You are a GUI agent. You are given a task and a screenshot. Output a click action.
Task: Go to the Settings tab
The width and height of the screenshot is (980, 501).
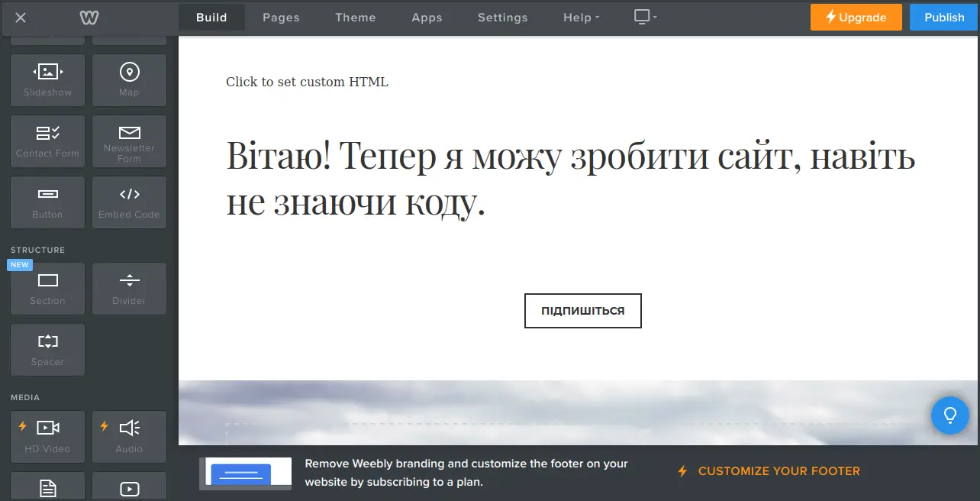[503, 18]
